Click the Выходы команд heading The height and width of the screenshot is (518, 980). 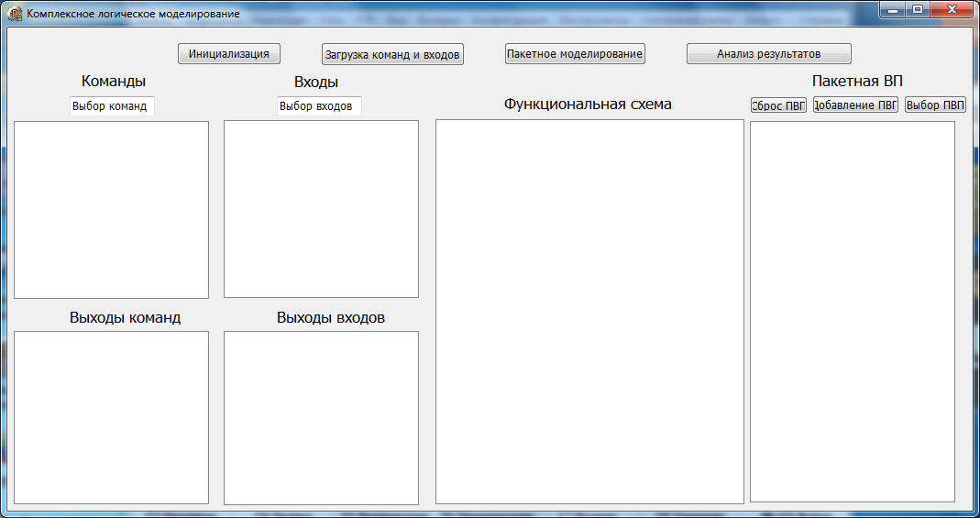pyautogui.click(x=125, y=318)
